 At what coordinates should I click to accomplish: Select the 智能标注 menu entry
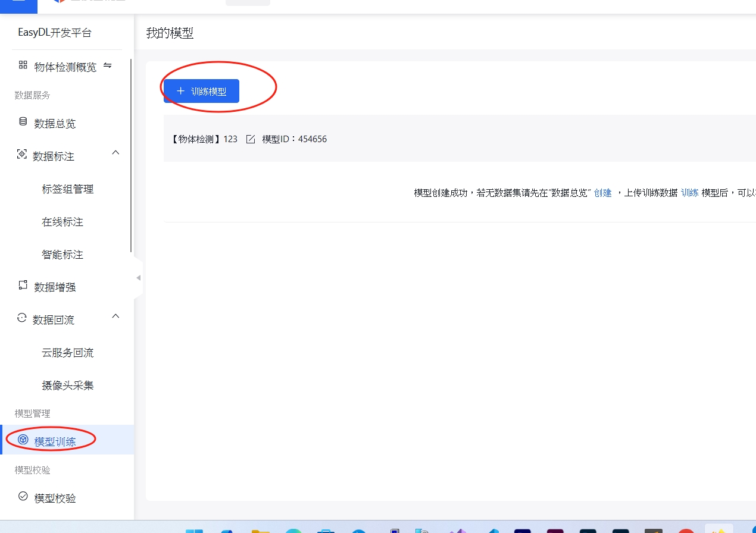click(x=63, y=255)
